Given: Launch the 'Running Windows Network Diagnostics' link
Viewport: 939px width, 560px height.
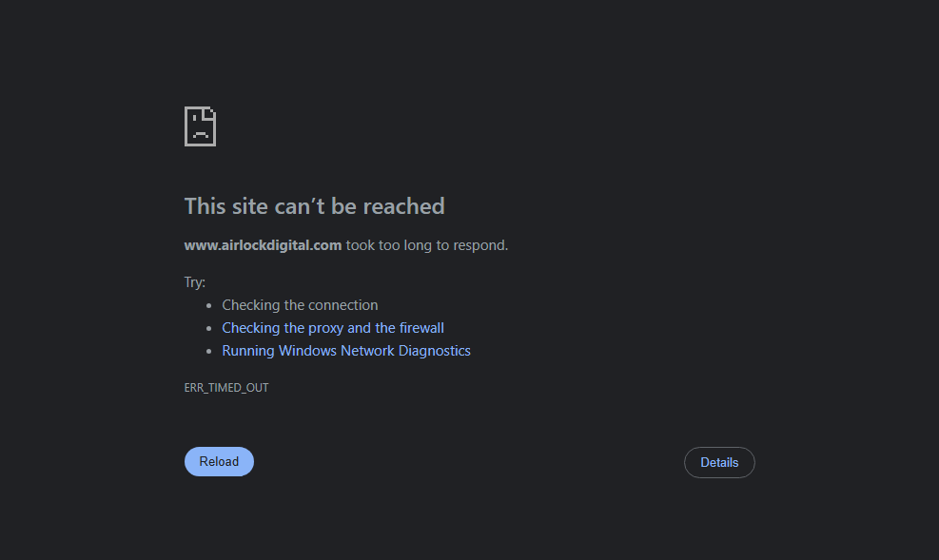Looking at the screenshot, I should pyautogui.click(x=345, y=351).
